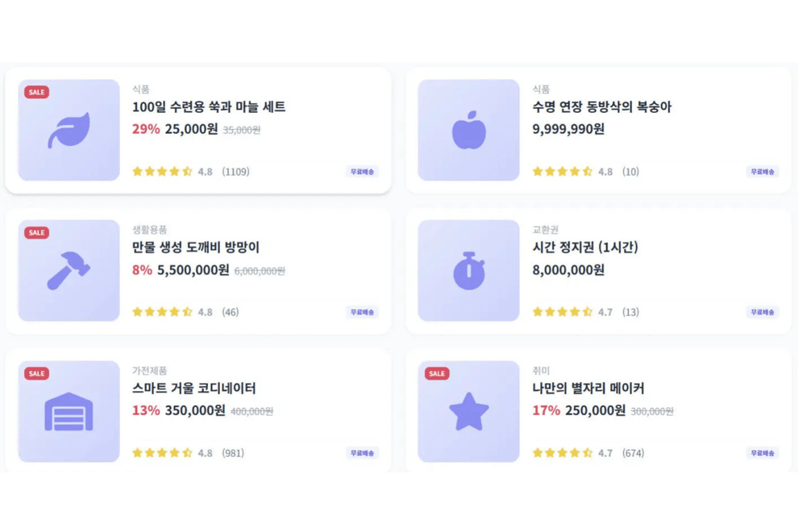The image size is (798, 532).
Task: Click SALE badge on 쑥과 마늘 세트 item
Action: click(36, 92)
